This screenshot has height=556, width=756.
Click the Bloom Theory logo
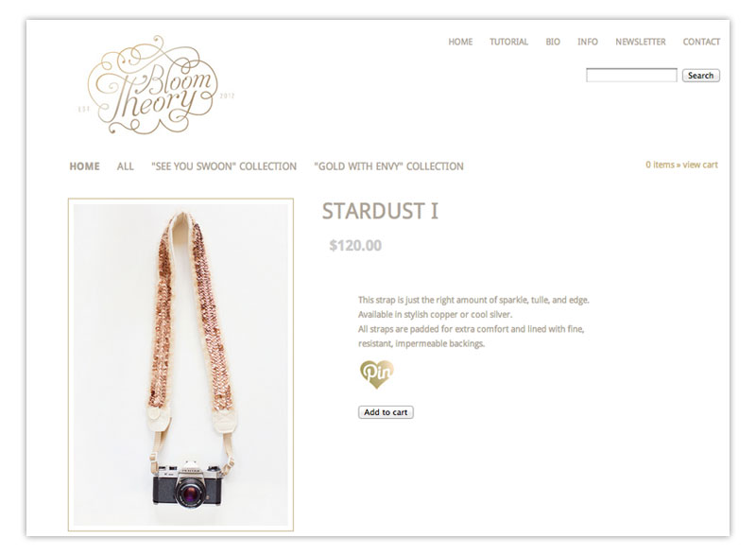[x=156, y=85]
